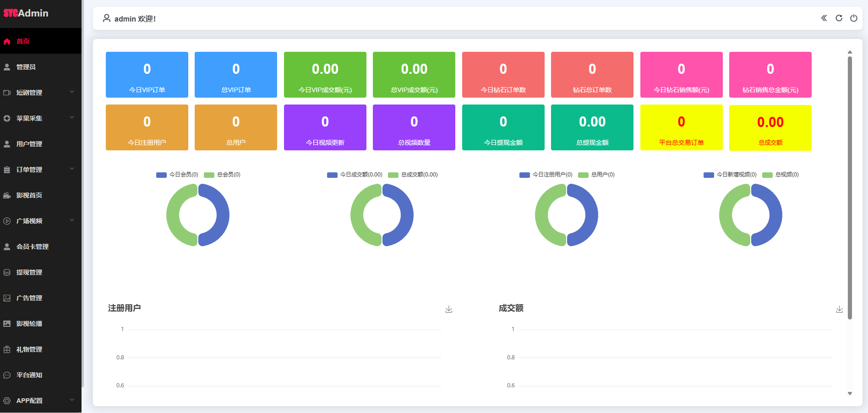The height and width of the screenshot is (413, 868).
Task: Open the 首页 menu item
Action: click(x=23, y=41)
